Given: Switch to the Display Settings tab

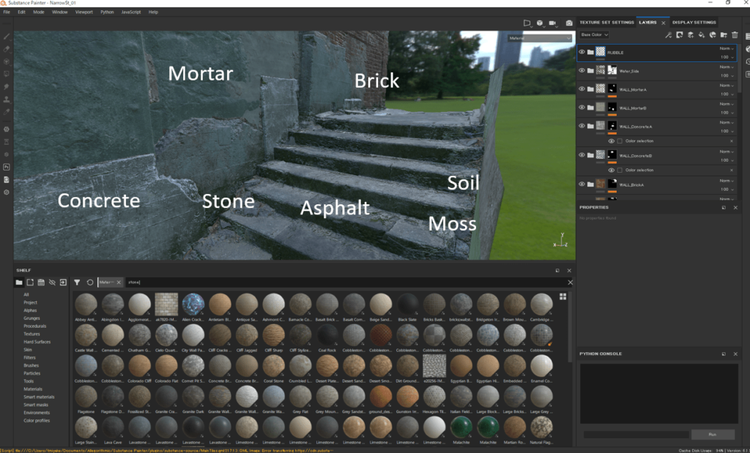Looking at the screenshot, I should coord(694,22).
